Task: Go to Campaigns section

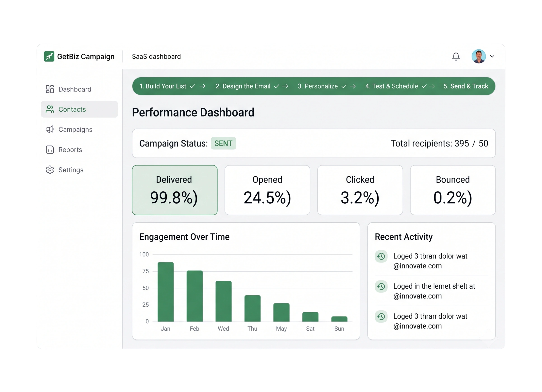Action: 79,130
